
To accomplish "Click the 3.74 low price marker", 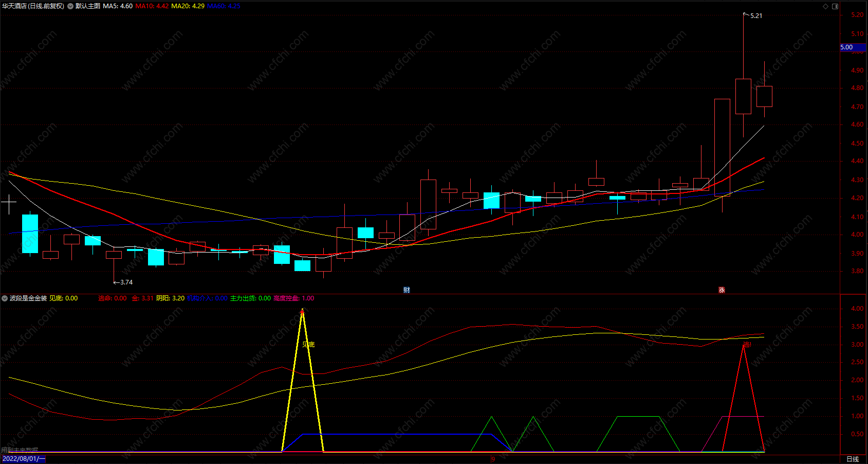I will (x=126, y=282).
